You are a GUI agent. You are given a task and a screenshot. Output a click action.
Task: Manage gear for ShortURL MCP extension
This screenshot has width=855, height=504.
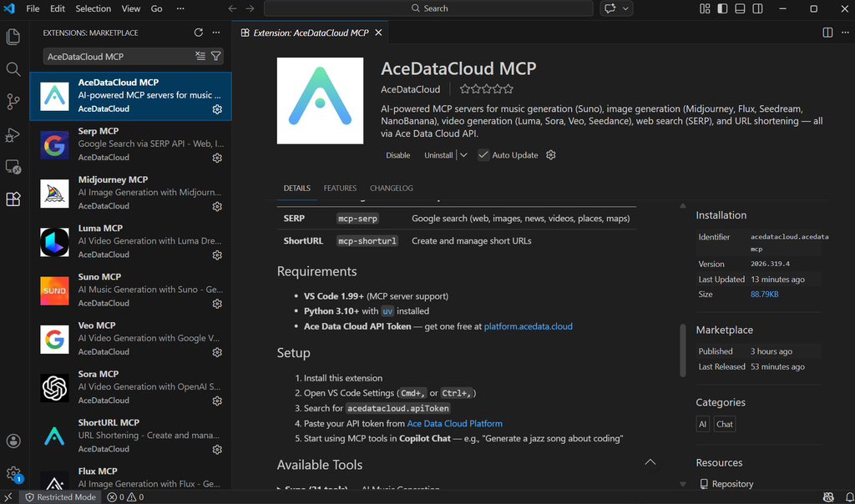[217, 450]
